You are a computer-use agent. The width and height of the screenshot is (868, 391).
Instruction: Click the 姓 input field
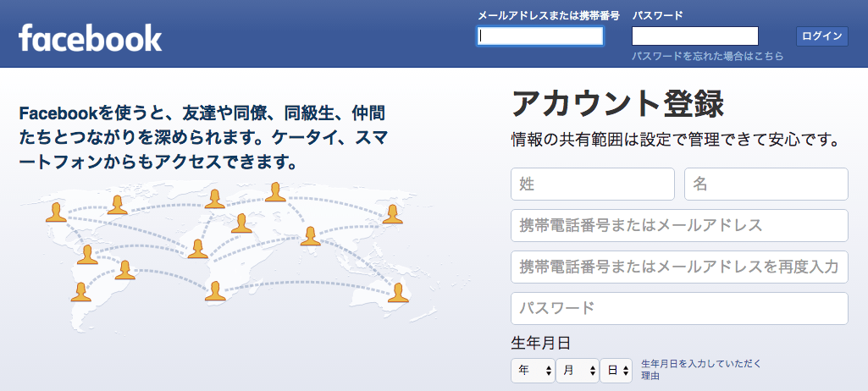[x=593, y=184]
